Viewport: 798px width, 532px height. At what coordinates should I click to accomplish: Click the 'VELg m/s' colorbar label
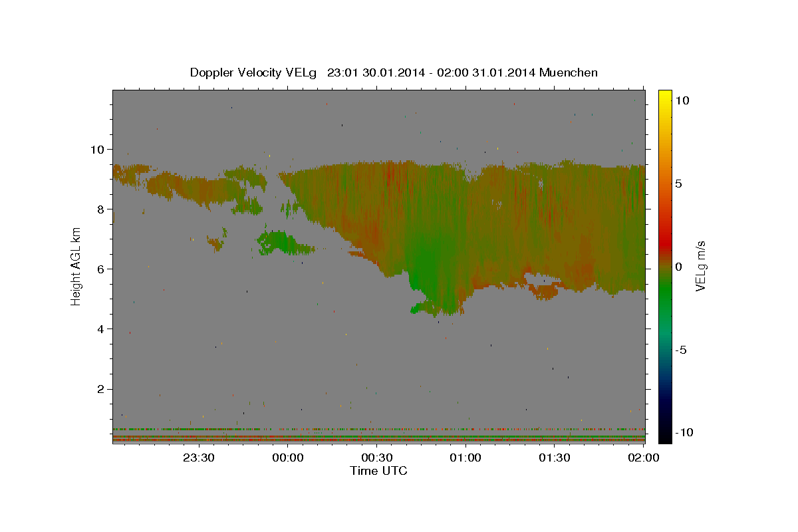(x=700, y=267)
